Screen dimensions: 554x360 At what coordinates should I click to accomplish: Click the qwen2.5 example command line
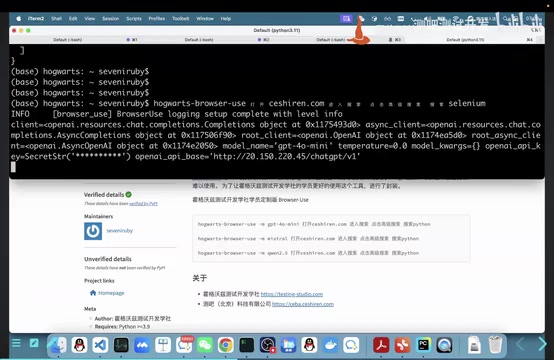[x=308, y=253]
